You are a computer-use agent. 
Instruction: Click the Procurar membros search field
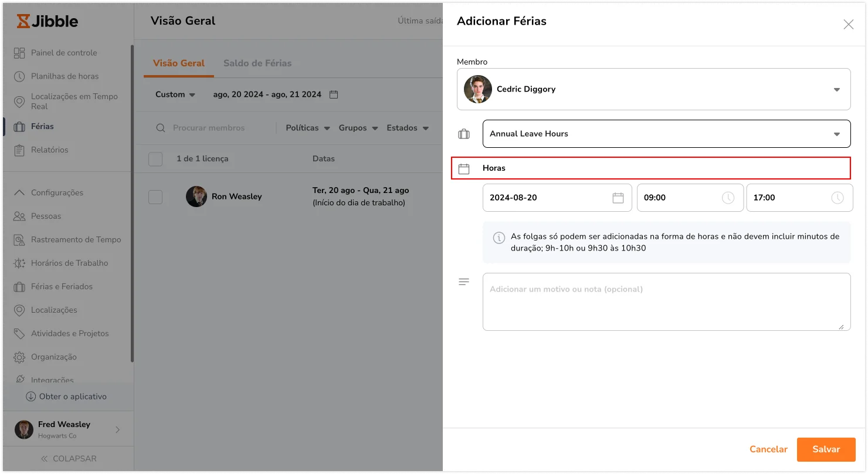(x=209, y=128)
